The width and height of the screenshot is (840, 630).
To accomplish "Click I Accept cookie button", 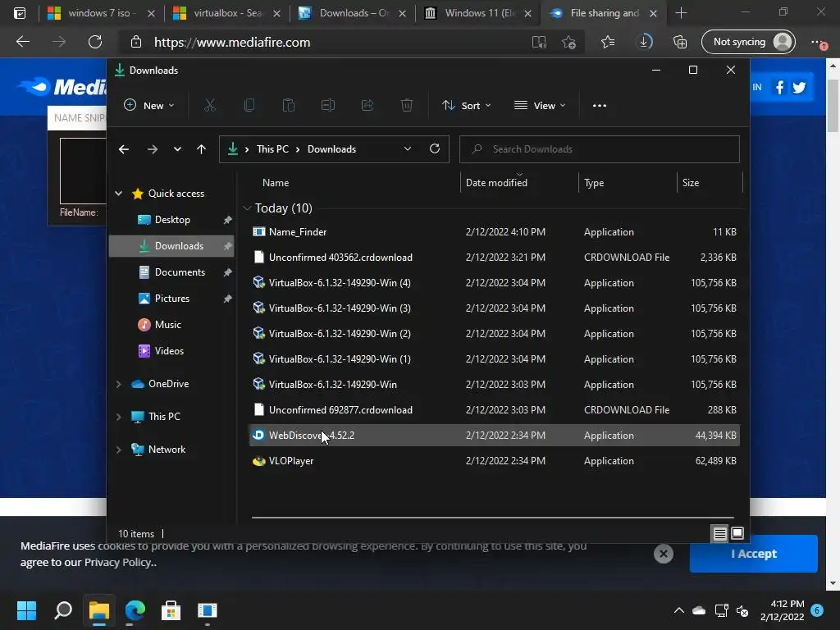I will coord(753,554).
